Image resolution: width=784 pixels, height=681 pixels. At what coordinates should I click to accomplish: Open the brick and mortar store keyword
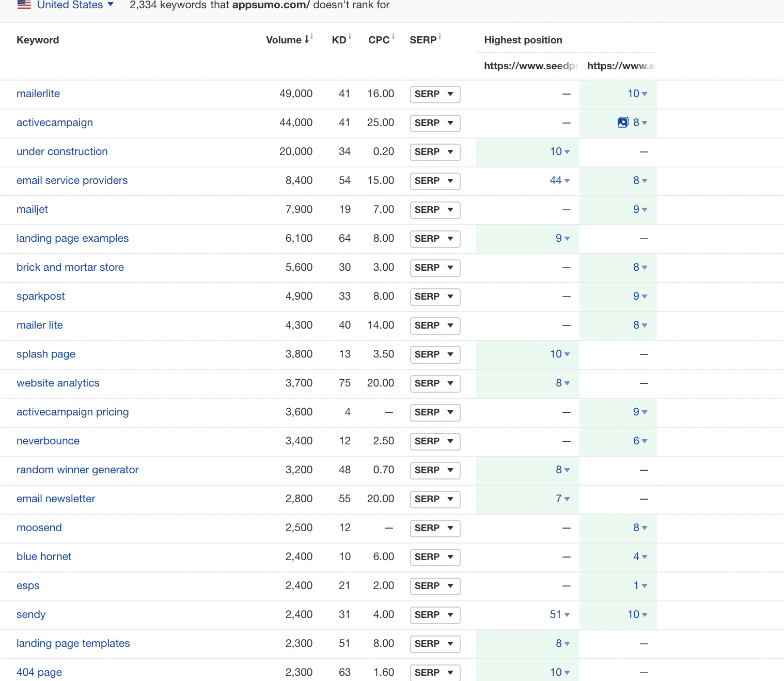70,267
